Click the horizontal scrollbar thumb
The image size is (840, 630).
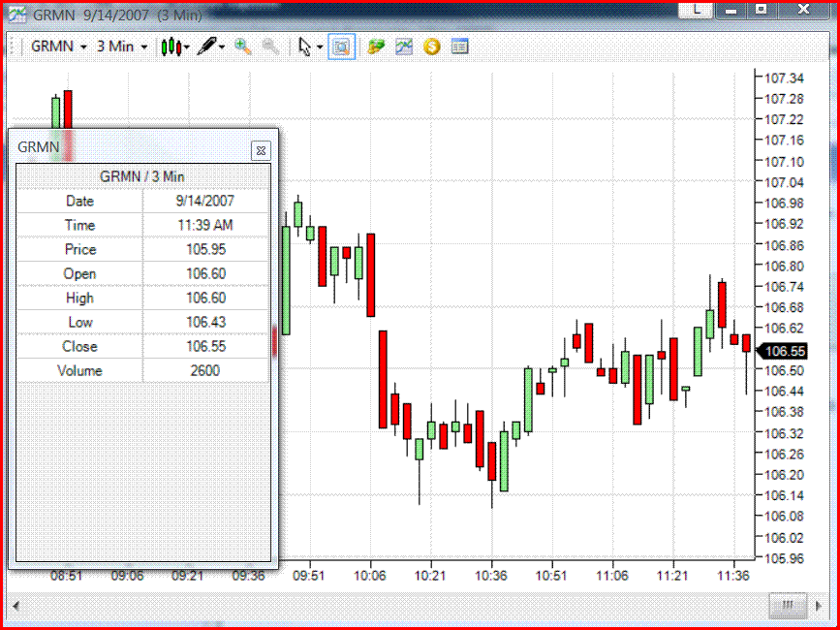point(788,606)
